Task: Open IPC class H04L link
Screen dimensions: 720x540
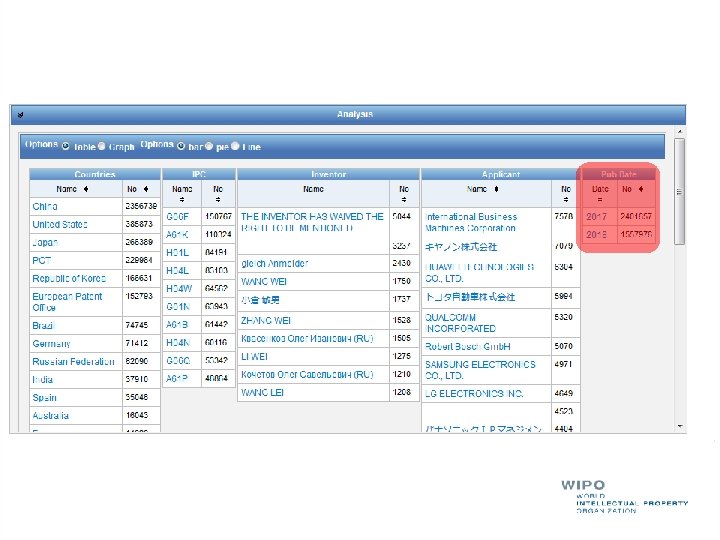Action: [177, 270]
